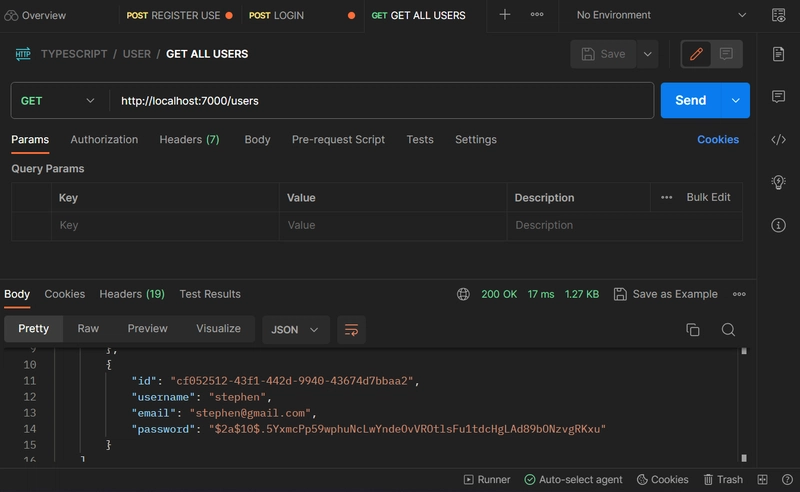800x492 pixels.
Task: Open the Runner in status bar
Action: click(x=487, y=480)
